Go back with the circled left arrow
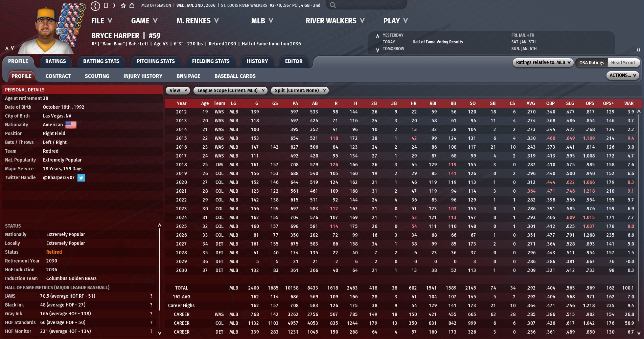Image resolution: width=644 pixels, height=339 pixels. point(95,5)
